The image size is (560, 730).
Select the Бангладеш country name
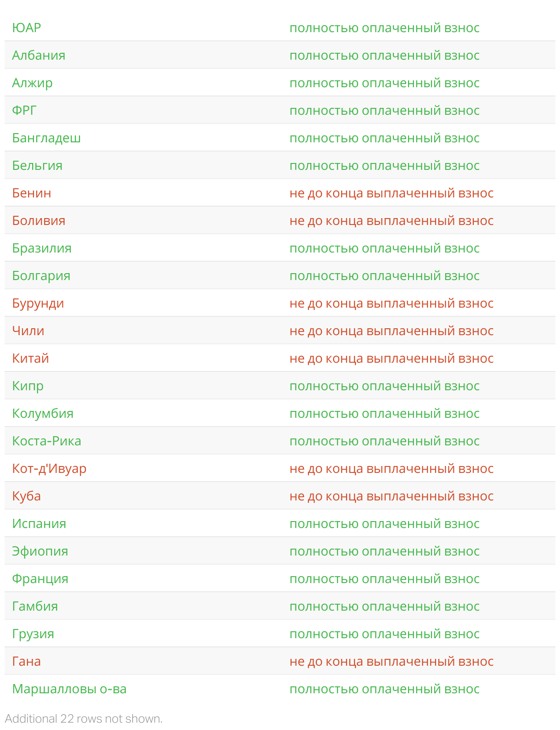[x=46, y=138]
